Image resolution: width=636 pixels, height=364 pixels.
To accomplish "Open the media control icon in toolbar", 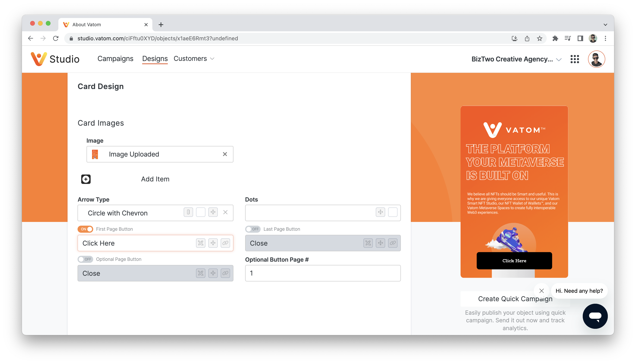I will (567, 39).
